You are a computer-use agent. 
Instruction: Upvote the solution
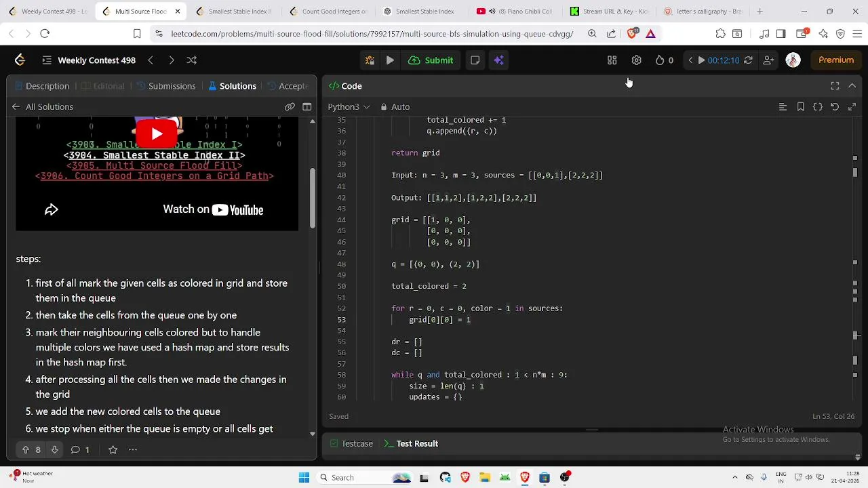click(26, 449)
